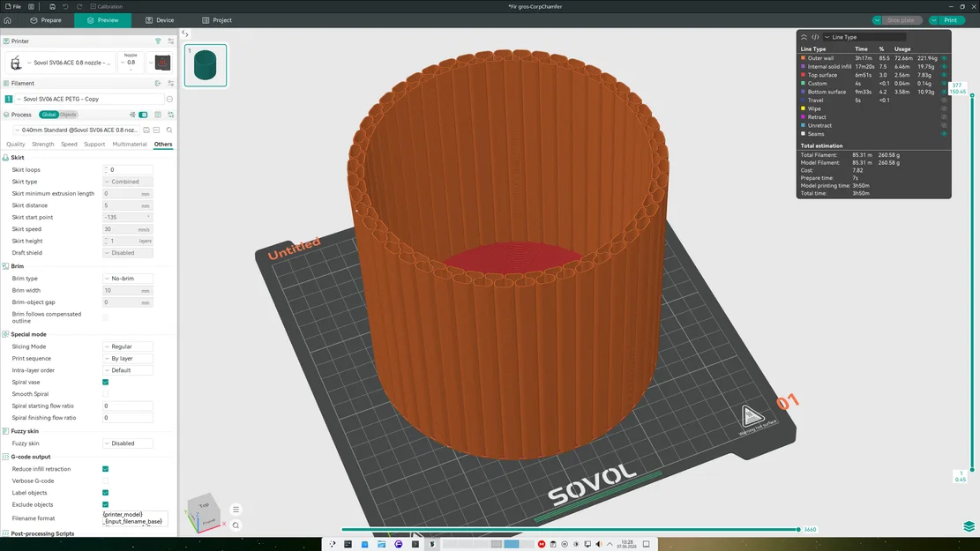Switch to the Prepare tab
This screenshot has width=980, height=551.
coord(46,20)
